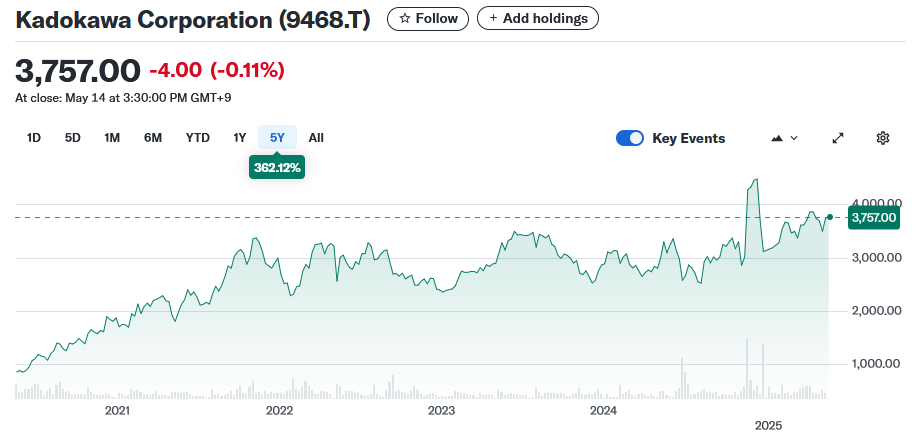Image resolution: width=917 pixels, height=445 pixels.
Task: Switch chart to 6M range
Action: point(153,138)
